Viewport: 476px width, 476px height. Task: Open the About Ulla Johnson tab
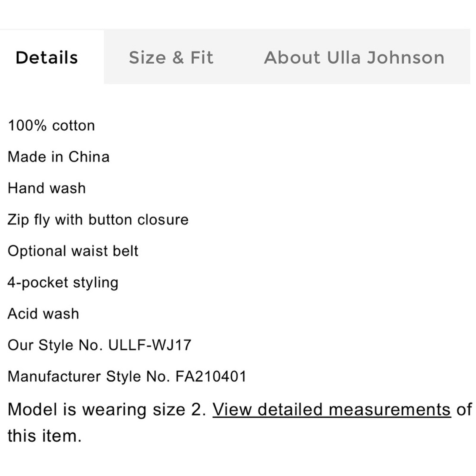coord(354,57)
